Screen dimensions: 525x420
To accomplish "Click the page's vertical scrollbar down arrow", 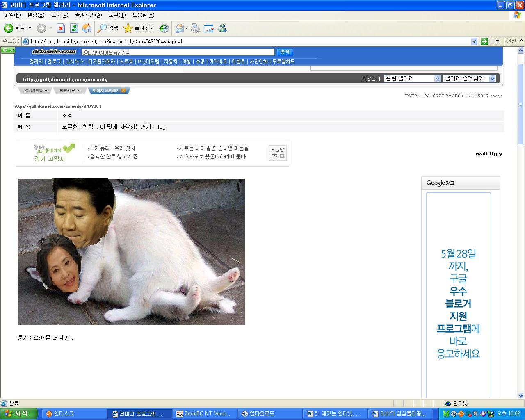I will 521,396.
